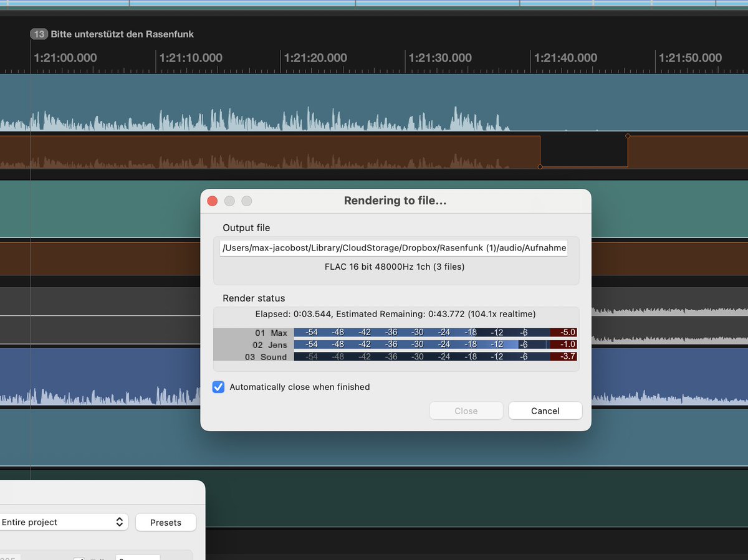
Task: Cancel the render
Action: (545, 411)
